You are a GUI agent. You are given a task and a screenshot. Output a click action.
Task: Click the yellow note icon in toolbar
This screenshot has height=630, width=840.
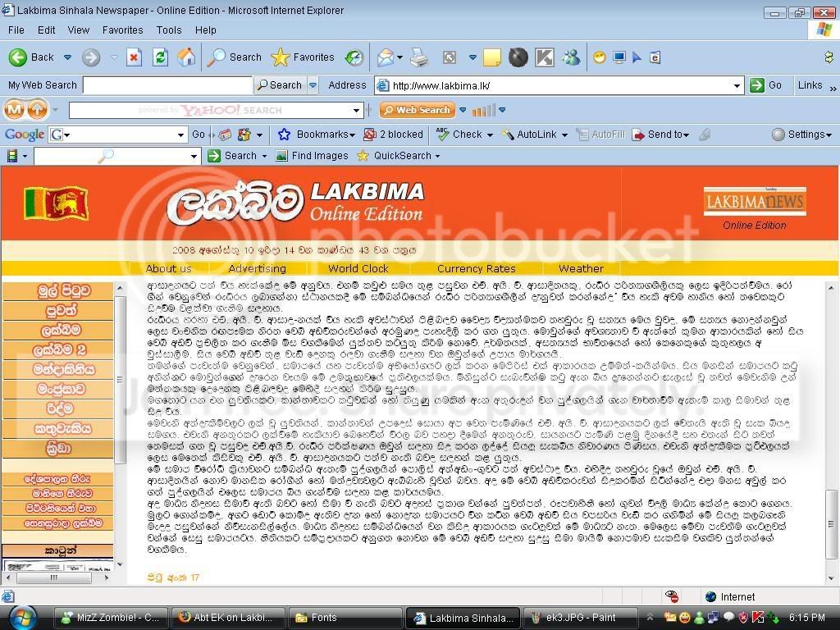(x=492, y=57)
